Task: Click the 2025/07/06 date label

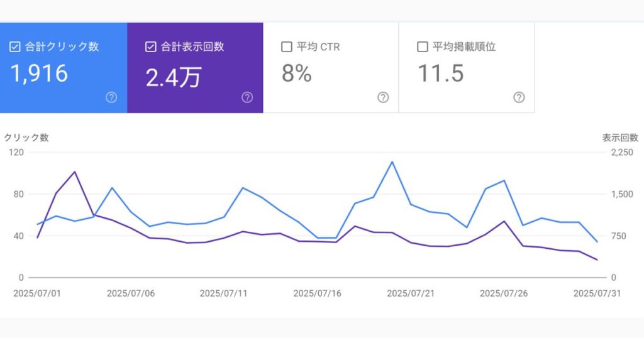Action: click(x=131, y=293)
